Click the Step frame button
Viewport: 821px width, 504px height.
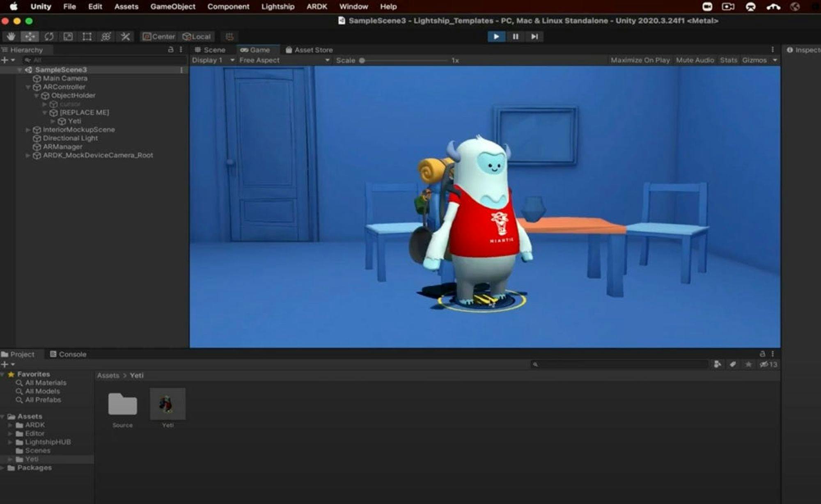(534, 37)
